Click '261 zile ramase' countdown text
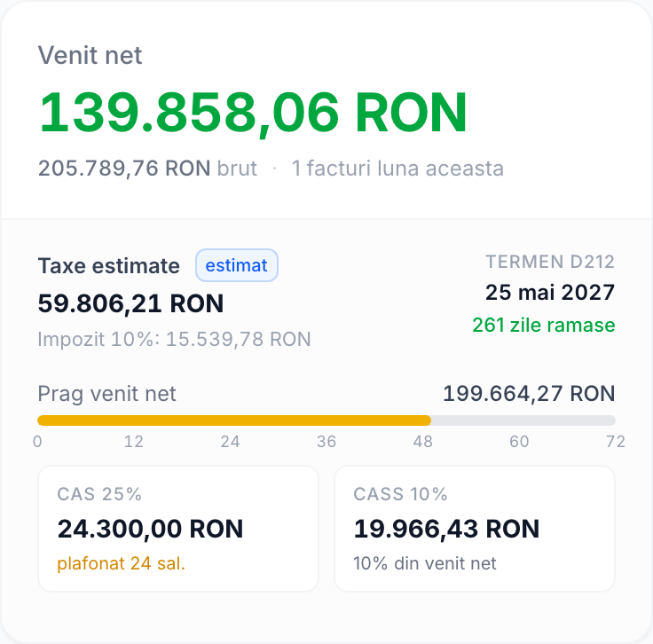This screenshot has width=653, height=644. pos(544,325)
